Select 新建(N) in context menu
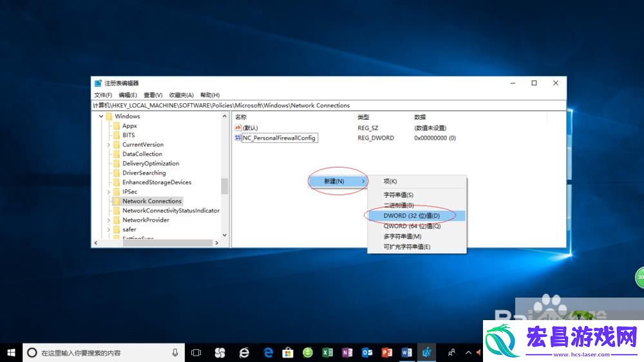The height and width of the screenshot is (362, 644). (338, 181)
